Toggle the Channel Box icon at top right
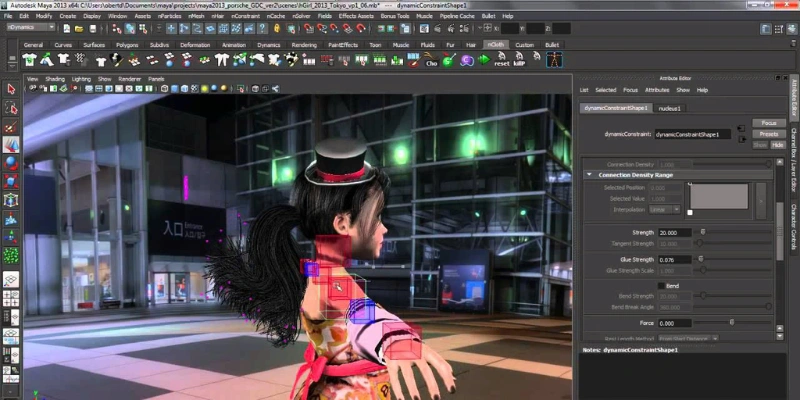This screenshot has width=800, height=400. 790,29
